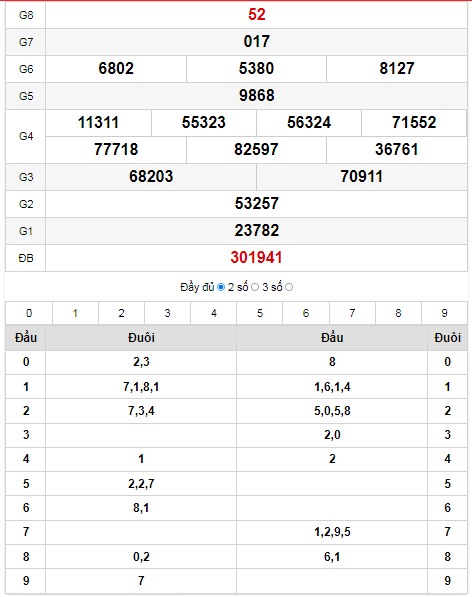Click digit filter 3 in number row
The height and width of the screenshot is (597, 472).
[167, 313]
